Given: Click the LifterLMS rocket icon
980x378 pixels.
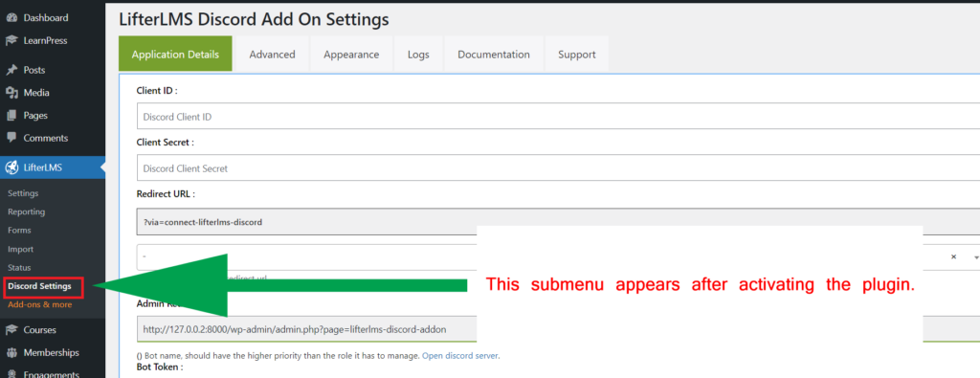Looking at the screenshot, I should click(11, 167).
